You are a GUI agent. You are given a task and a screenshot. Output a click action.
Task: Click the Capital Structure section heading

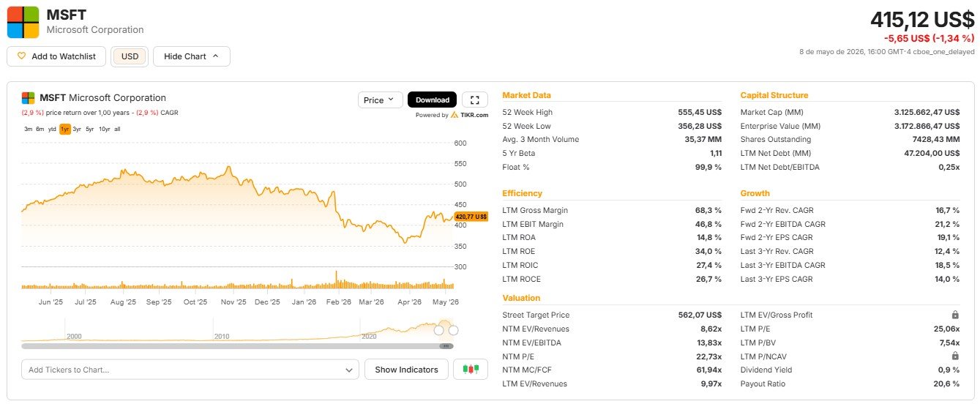click(774, 95)
